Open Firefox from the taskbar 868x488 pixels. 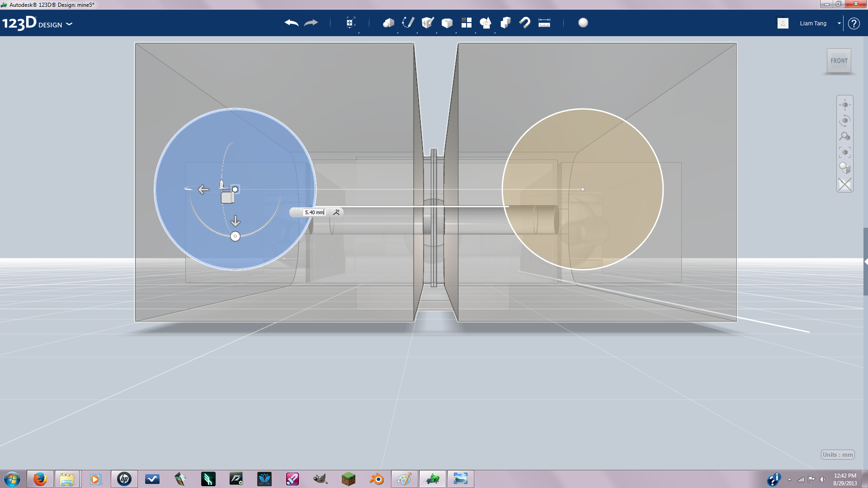click(x=40, y=479)
